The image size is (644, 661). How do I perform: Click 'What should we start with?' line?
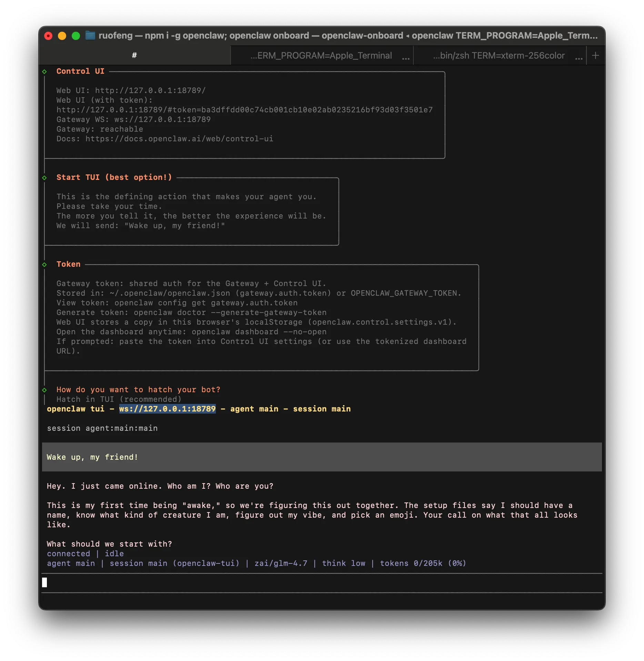tap(109, 544)
